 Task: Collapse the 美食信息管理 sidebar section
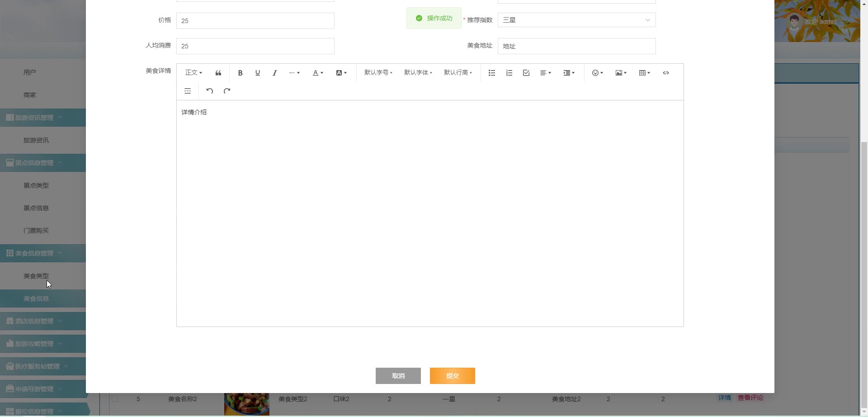[43, 253]
